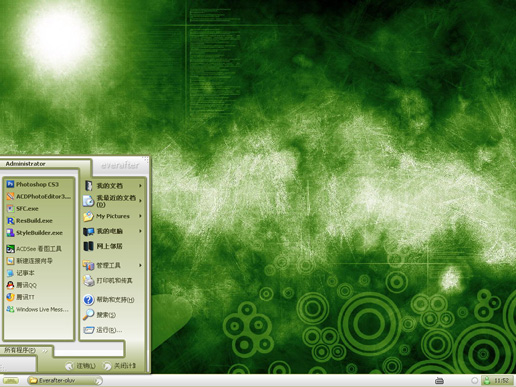Click the log off (L) button

pos(81,366)
